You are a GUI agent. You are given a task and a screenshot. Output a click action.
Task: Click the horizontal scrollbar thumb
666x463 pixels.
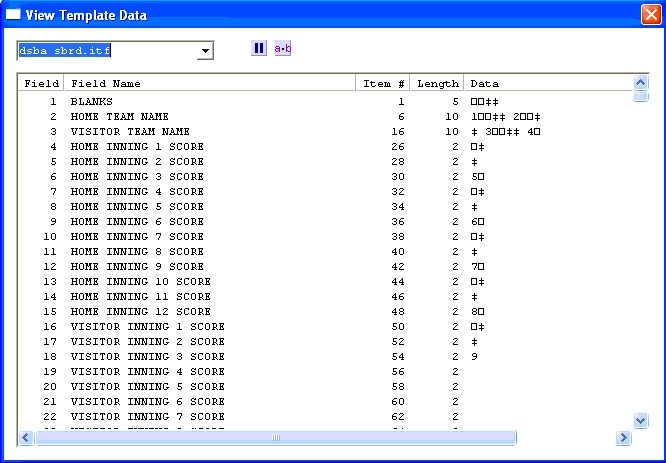[275, 438]
